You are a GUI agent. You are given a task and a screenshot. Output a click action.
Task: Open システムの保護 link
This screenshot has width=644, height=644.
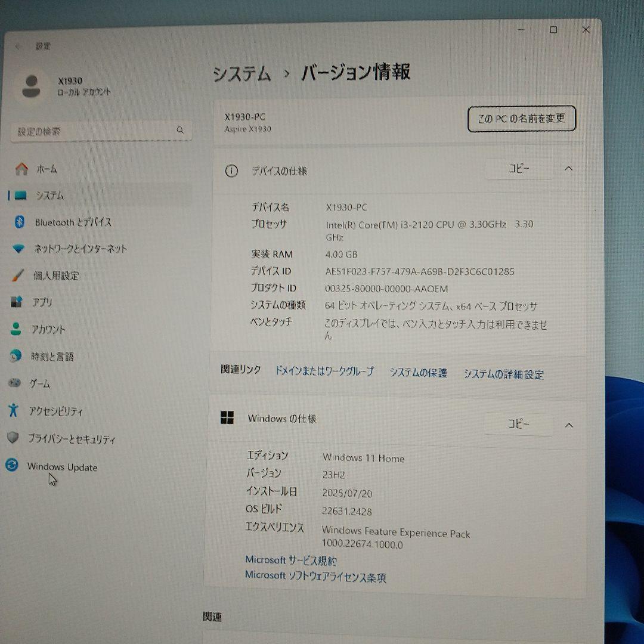pyautogui.click(x=418, y=373)
